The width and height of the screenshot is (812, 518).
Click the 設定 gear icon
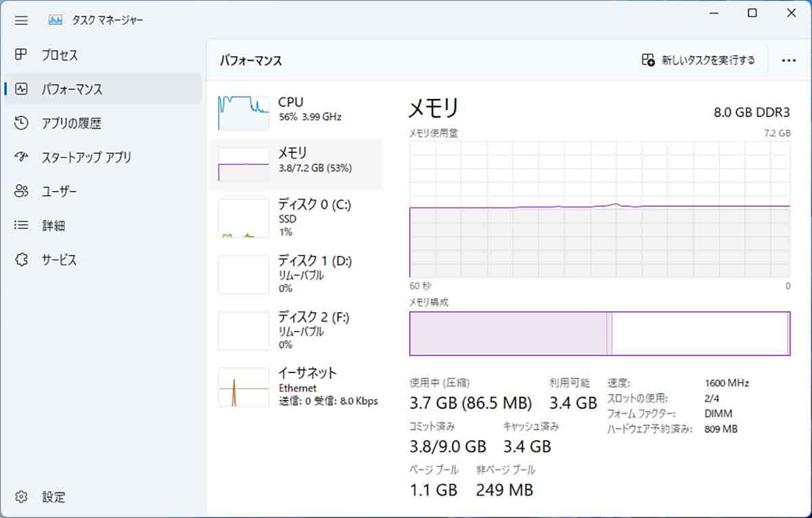[21, 497]
